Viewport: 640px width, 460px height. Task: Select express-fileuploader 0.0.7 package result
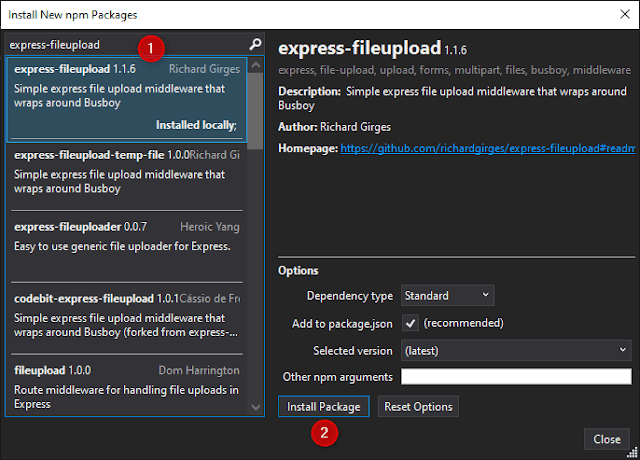[x=127, y=247]
